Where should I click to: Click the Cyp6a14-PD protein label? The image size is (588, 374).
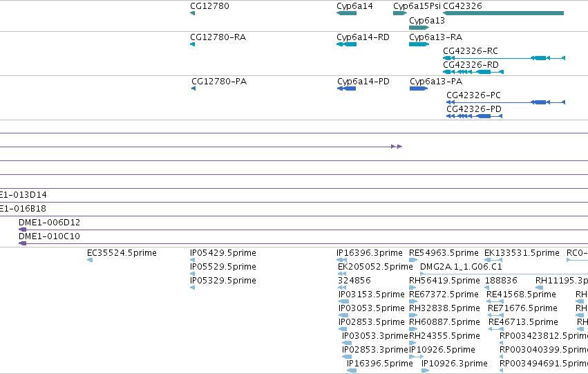click(x=363, y=82)
